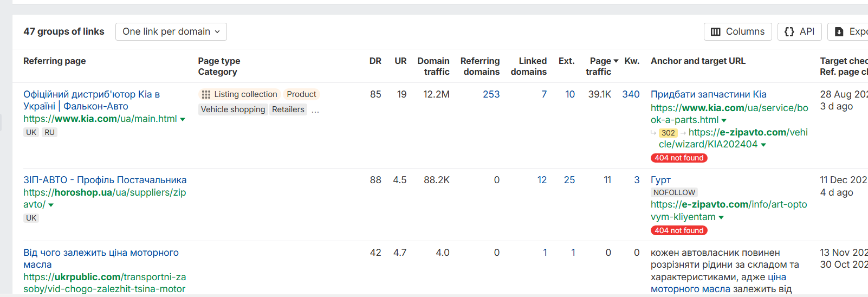This screenshot has height=297, width=868.
Task: Click the Product page type tag
Action: click(x=301, y=94)
